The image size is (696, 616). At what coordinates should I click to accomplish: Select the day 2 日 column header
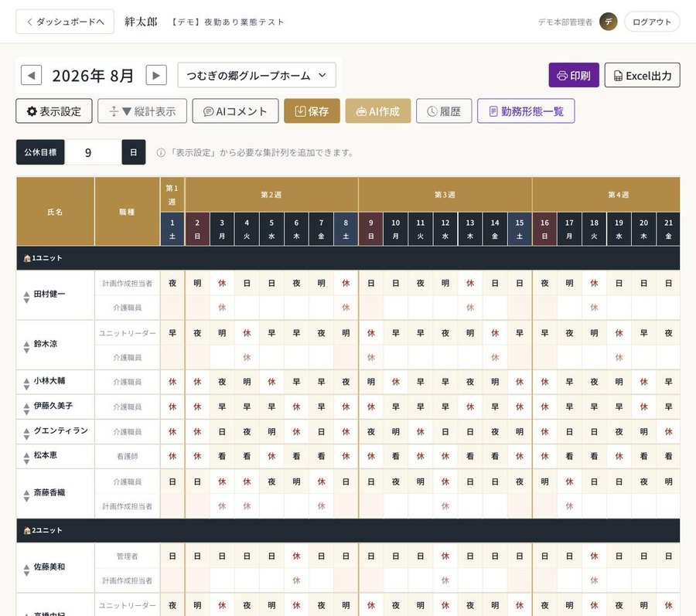point(197,229)
